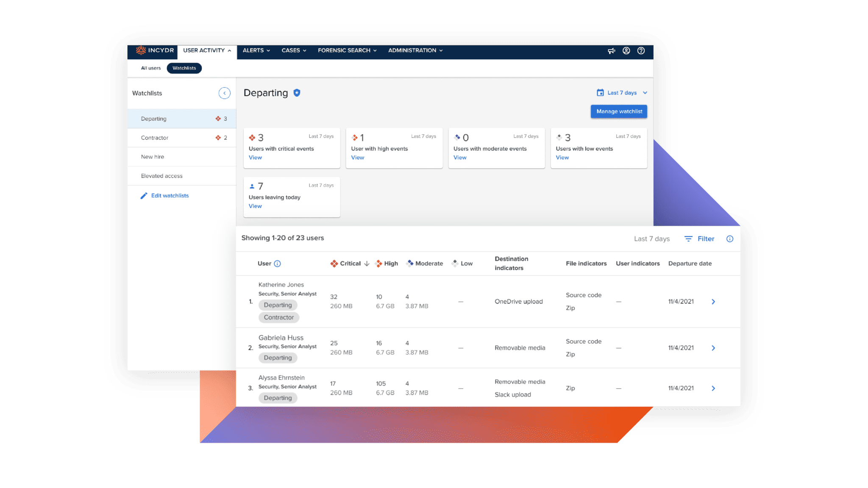The image size is (868, 488).
Task: Switch to the All users tab
Action: point(150,67)
